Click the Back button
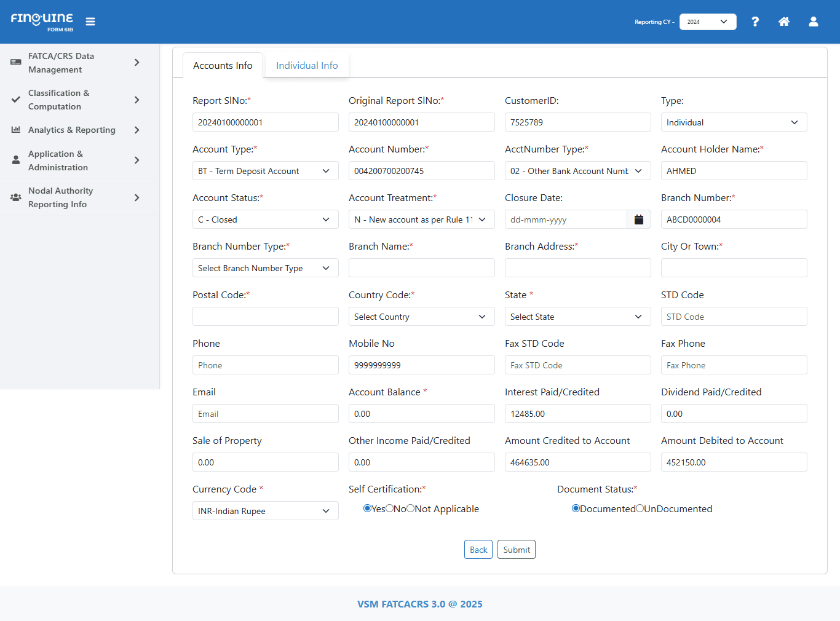The height and width of the screenshot is (621, 840). 478,550
